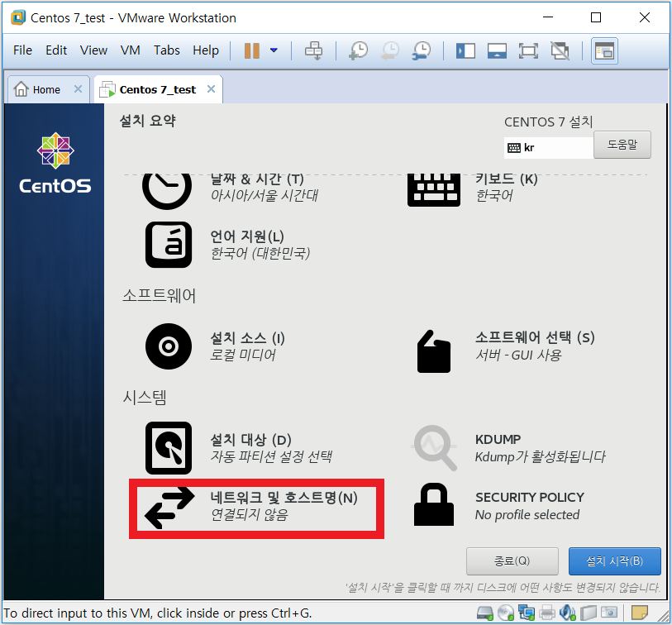This screenshot has width=672, height=625.
Task: Click '자동 파티션 설정 선택' text
Action: click(x=271, y=456)
